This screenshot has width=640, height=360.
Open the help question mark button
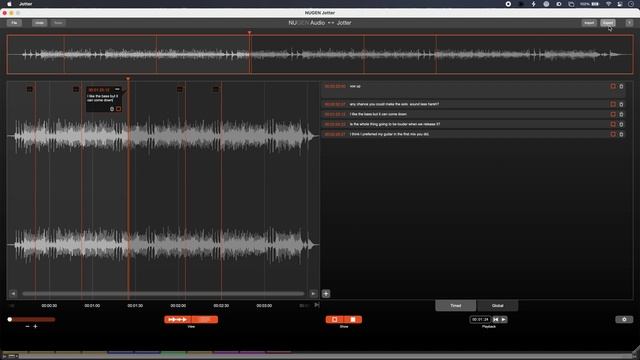629,23
